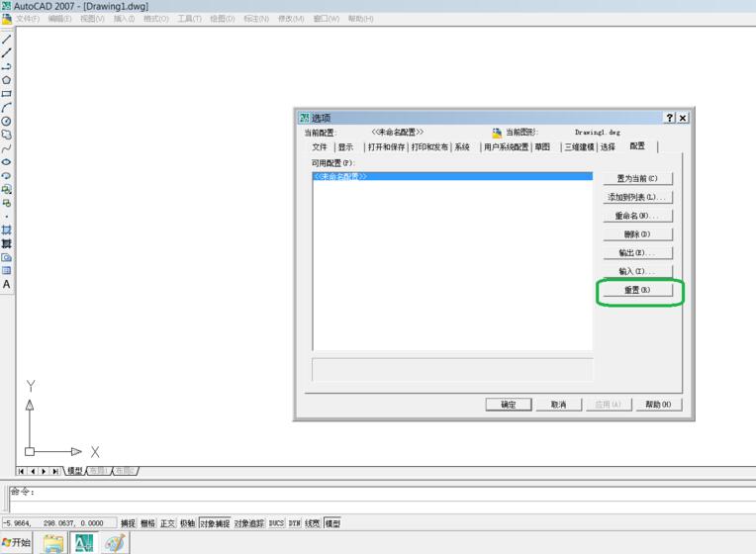
Task: Toggle 模型 button in status bar
Action: click(x=332, y=523)
